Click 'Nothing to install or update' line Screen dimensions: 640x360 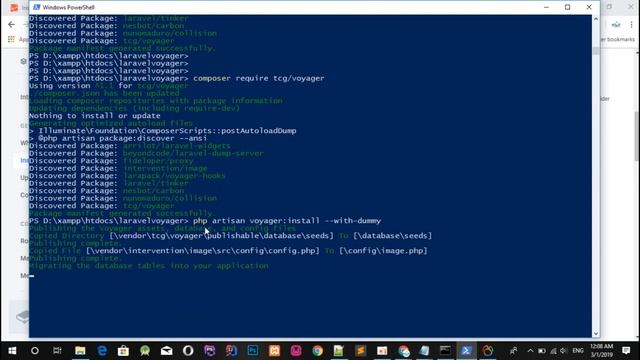95,116
